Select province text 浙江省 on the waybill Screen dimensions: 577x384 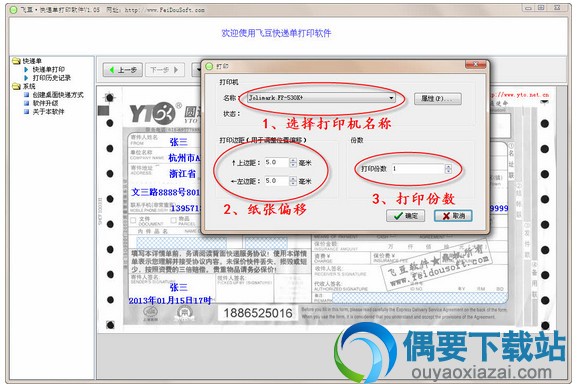(x=183, y=174)
